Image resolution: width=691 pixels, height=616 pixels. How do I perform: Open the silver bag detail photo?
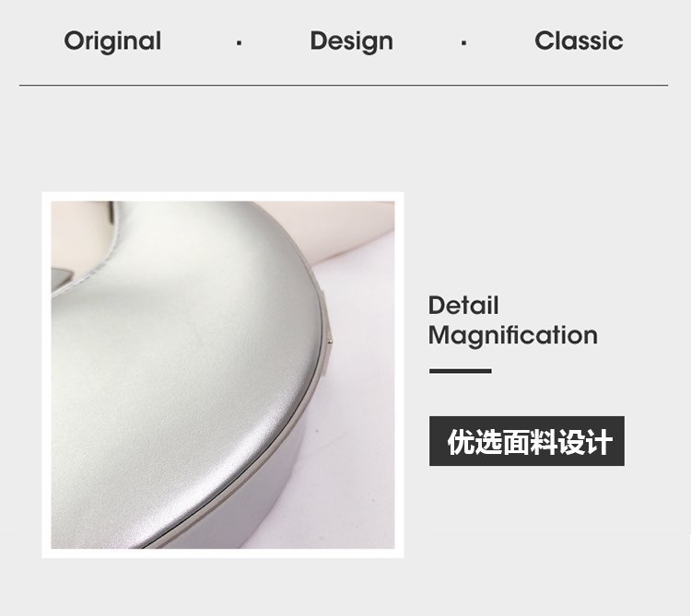pyautogui.click(x=223, y=375)
